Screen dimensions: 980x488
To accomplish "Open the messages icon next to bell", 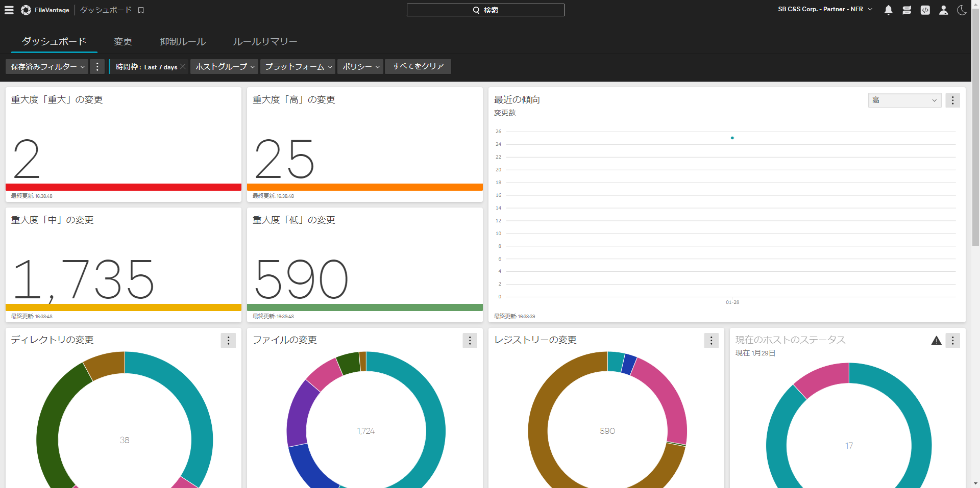I will 906,10.
